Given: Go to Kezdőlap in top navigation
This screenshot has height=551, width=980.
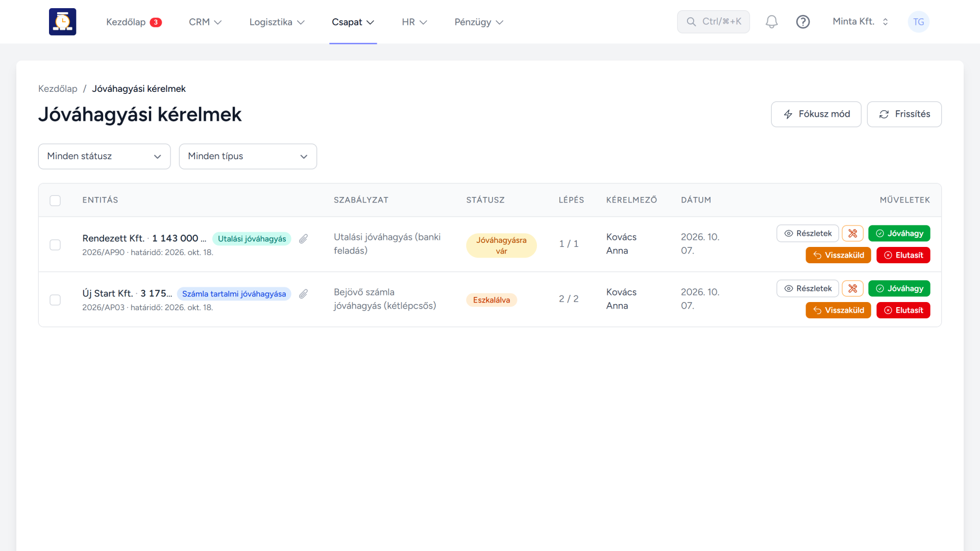Looking at the screenshot, I should pyautogui.click(x=134, y=22).
